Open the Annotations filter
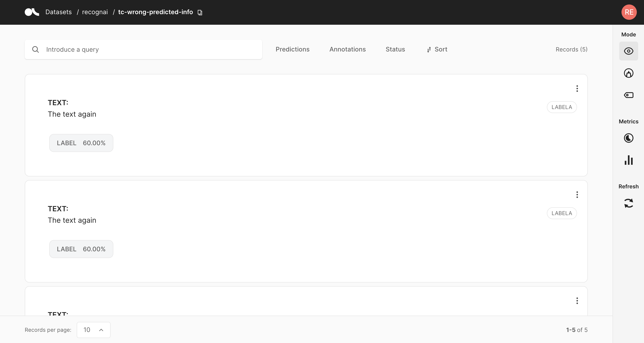This screenshot has height=343, width=644. (x=347, y=49)
